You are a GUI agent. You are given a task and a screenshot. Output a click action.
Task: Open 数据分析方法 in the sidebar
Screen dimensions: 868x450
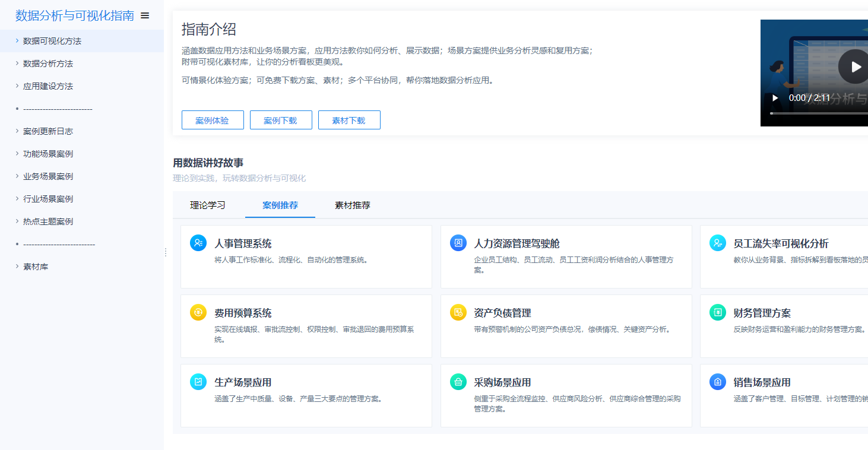coord(48,64)
